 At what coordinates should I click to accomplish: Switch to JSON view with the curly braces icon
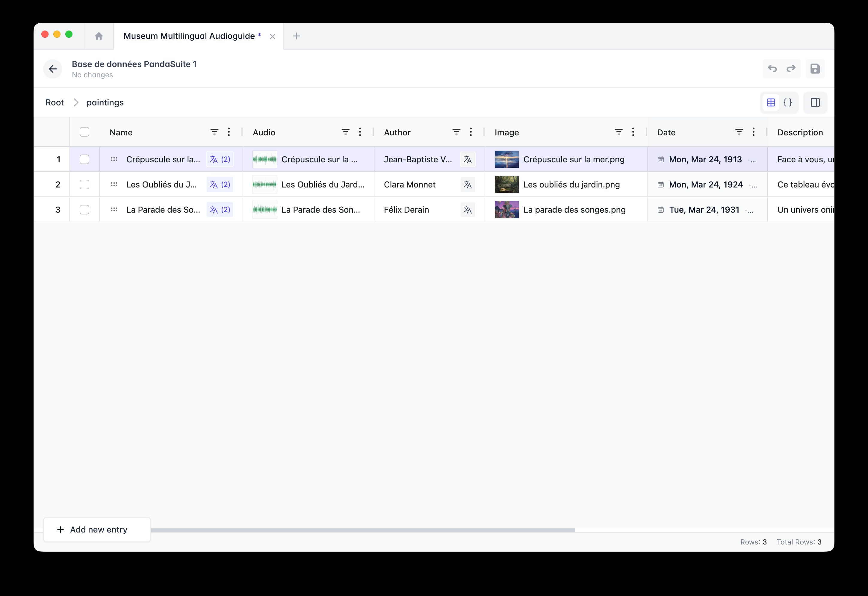[788, 102]
